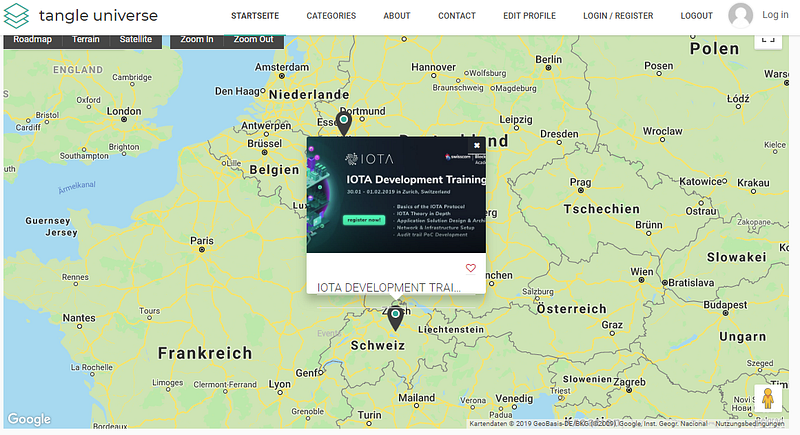Click the Bratislava city label
The width and height of the screenshot is (800, 435).
(691, 283)
